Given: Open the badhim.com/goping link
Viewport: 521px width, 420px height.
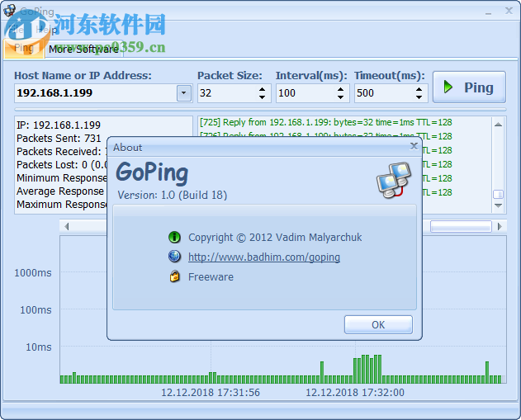Looking at the screenshot, I should 264,257.
